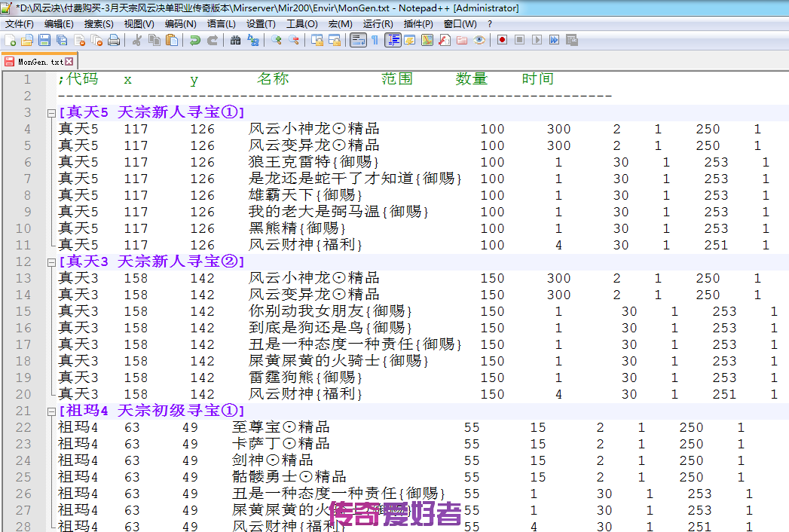
Task: Click line number 12 in the margin
Action: [23, 261]
